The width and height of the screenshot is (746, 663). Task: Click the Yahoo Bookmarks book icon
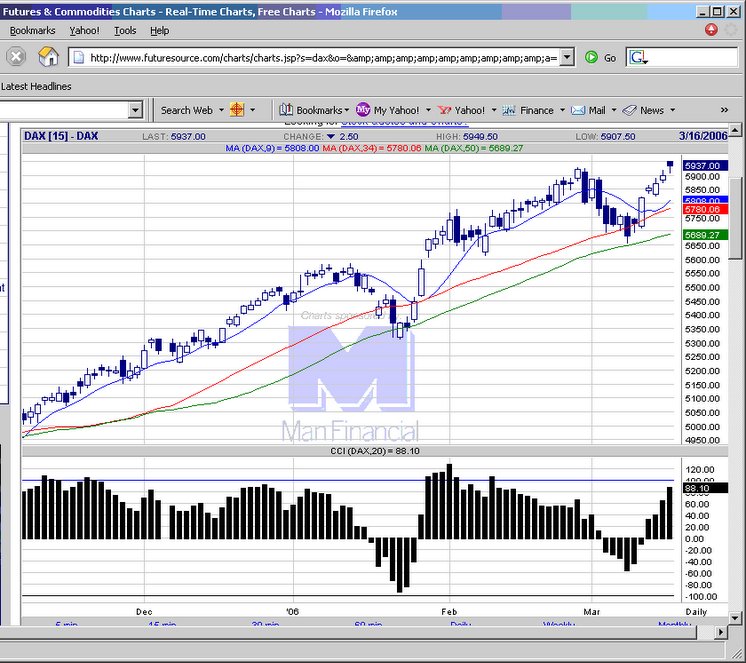pos(285,110)
